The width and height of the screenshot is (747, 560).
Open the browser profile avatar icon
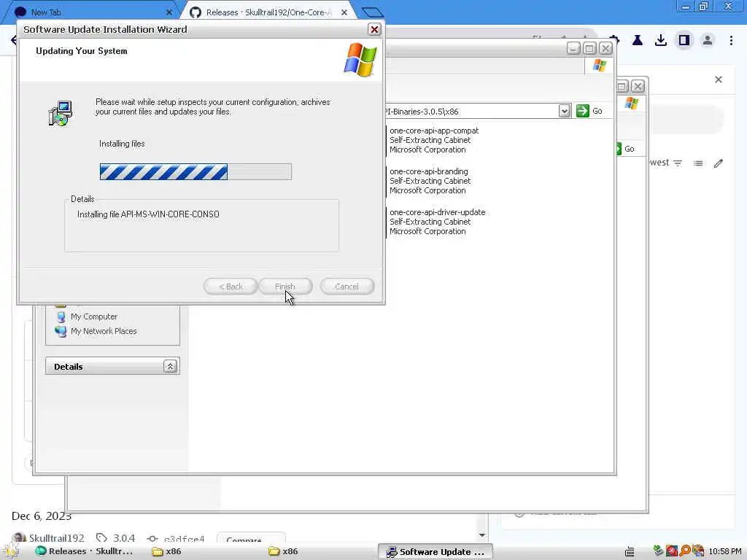pyautogui.click(x=708, y=41)
